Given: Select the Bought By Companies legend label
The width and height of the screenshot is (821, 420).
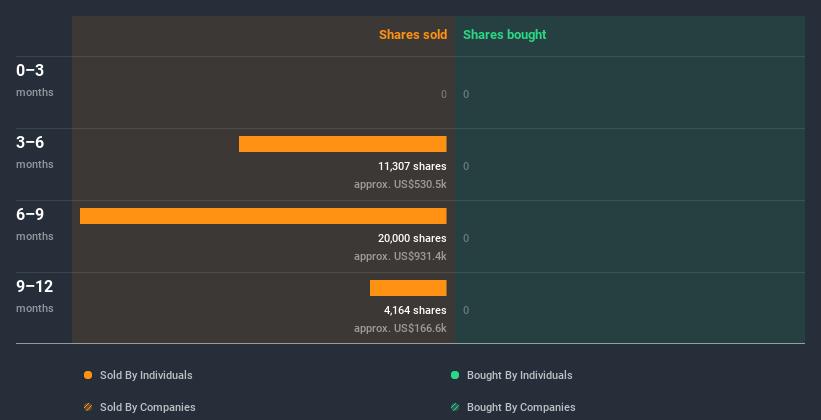Looking at the screenshot, I should tap(521, 407).
